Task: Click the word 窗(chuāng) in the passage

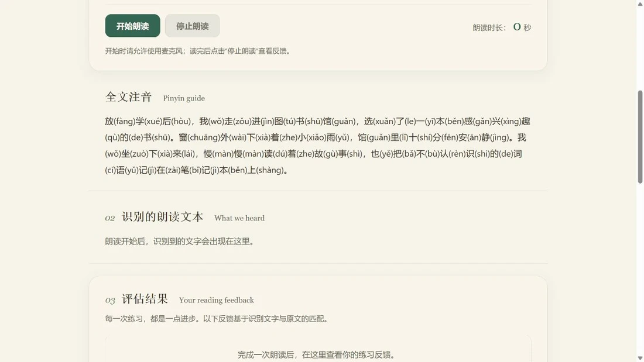Action: [199, 137]
